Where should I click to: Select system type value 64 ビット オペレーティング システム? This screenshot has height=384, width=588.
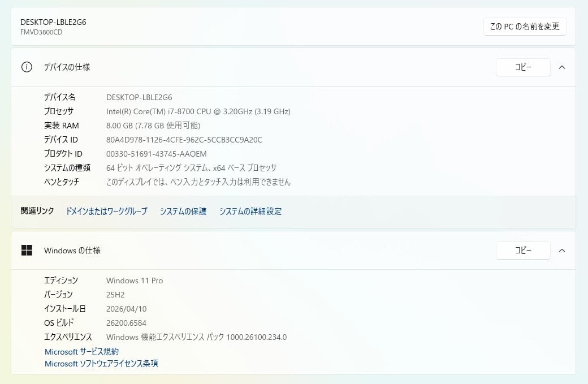point(191,167)
